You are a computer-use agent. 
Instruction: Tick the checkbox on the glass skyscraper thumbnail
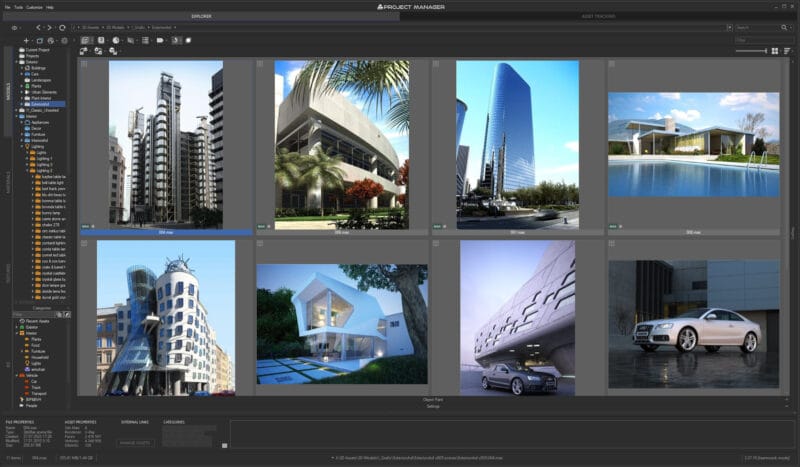[436, 64]
